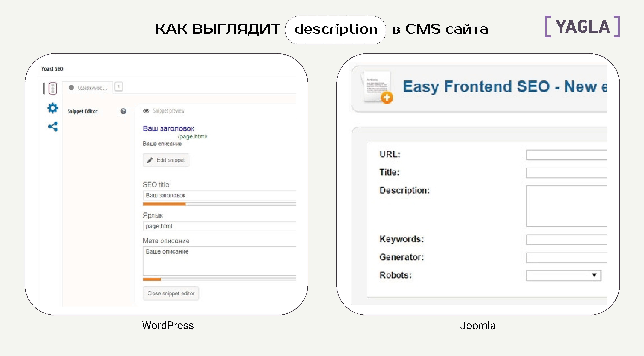This screenshot has width=644, height=356.
Task: Click the Ваше описание preview text
Action: (162, 144)
